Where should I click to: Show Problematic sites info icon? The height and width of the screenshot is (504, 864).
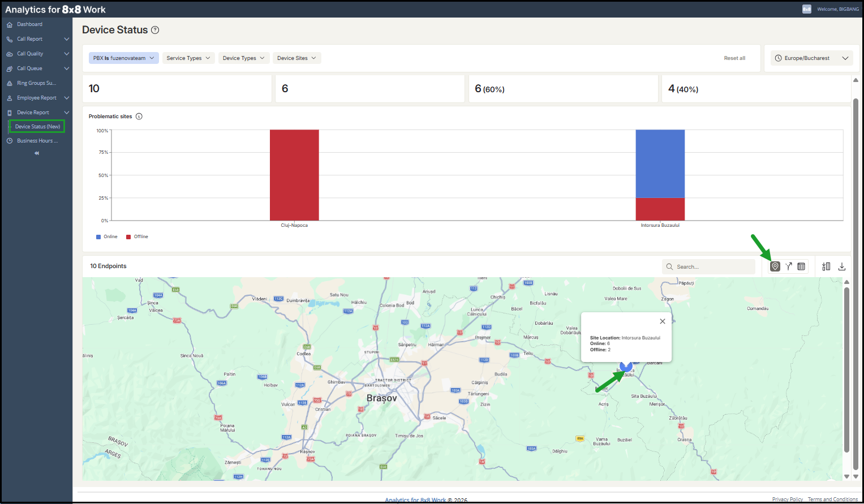pyautogui.click(x=139, y=117)
